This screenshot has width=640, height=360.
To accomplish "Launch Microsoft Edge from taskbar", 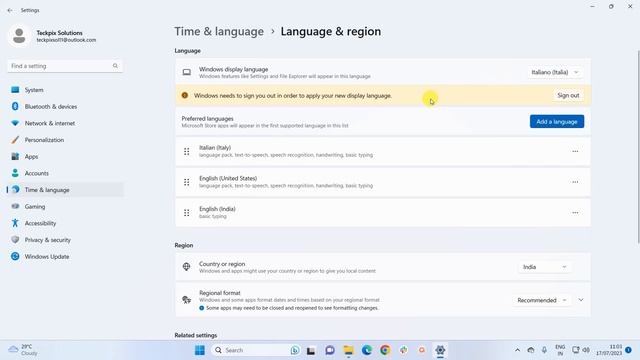I will pyautogui.click(x=367, y=350).
